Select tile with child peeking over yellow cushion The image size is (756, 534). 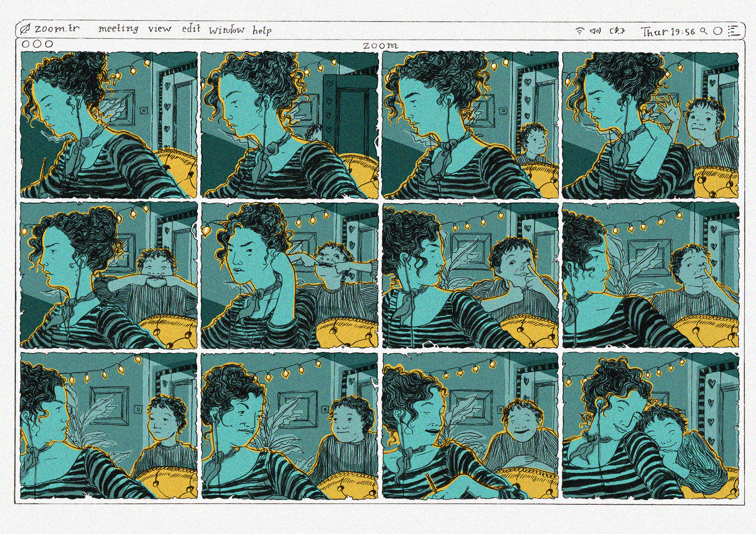(470, 124)
